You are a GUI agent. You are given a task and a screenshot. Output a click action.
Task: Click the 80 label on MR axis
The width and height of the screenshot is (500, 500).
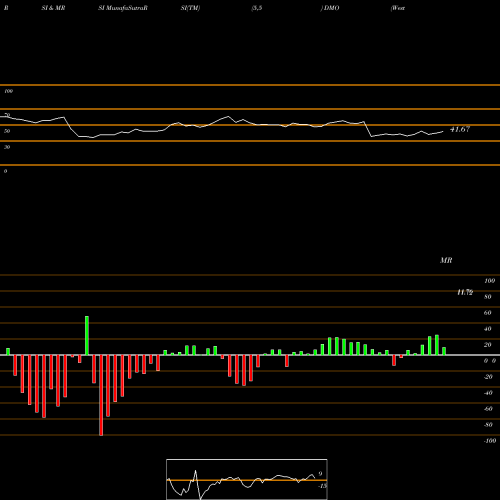tap(488, 297)
